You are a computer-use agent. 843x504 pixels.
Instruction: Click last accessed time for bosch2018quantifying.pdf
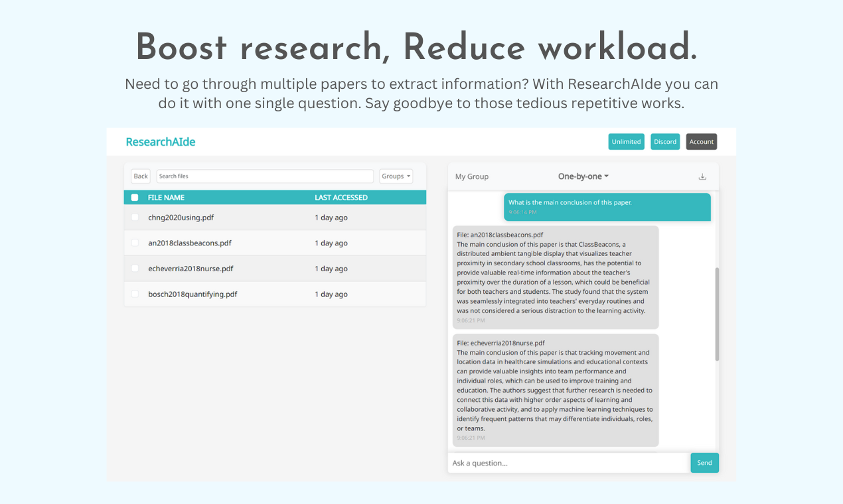coord(331,294)
